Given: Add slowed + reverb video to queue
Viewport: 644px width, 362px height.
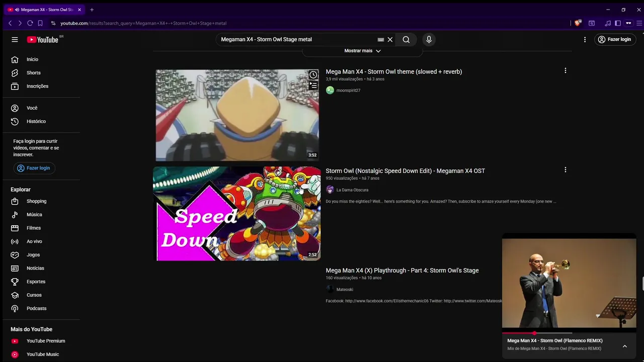Looking at the screenshot, I should [313, 85].
